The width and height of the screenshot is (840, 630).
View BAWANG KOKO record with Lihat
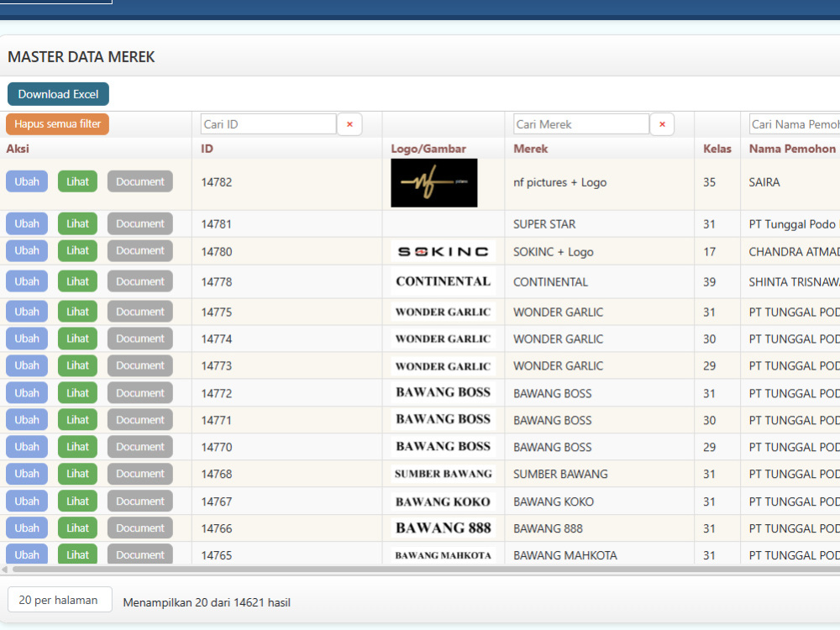point(77,501)
